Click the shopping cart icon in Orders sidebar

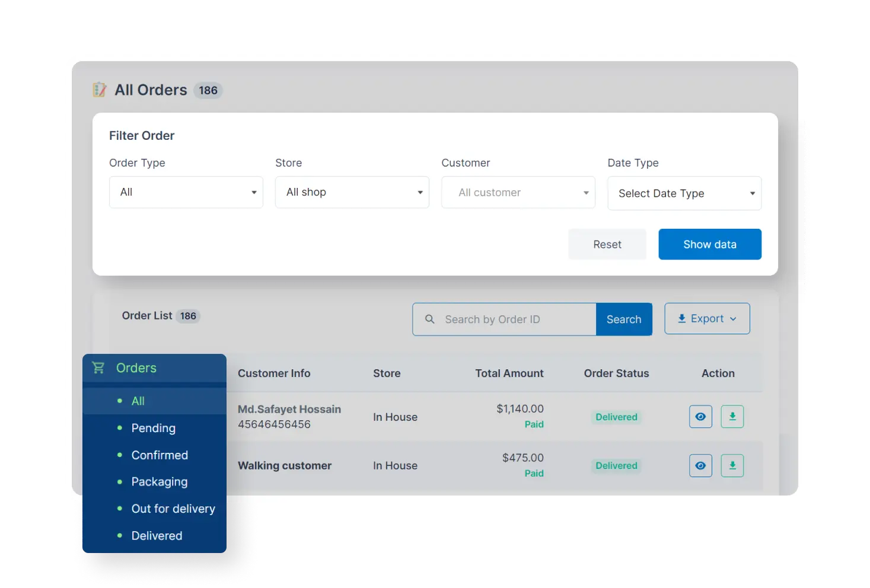click(x=98, y=367)
